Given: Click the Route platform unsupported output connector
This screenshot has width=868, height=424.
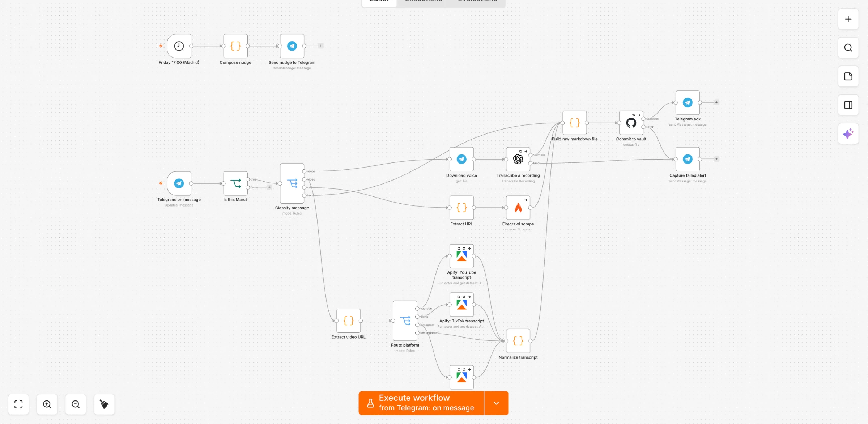Looking at the screenshot, I should coord(417,333).
